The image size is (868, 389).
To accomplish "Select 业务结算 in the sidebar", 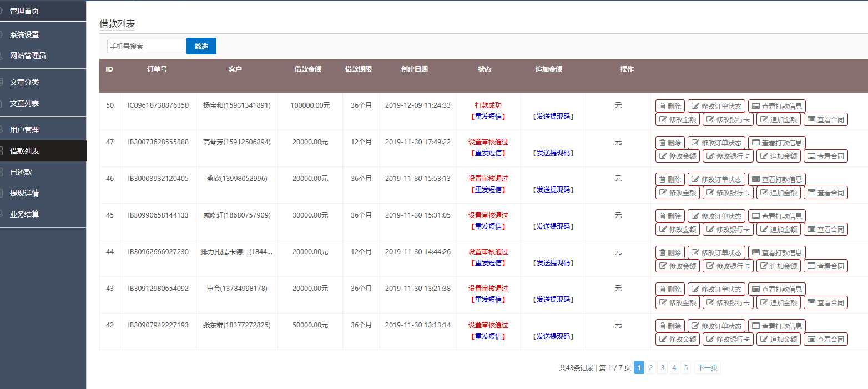I will point(24,214).
